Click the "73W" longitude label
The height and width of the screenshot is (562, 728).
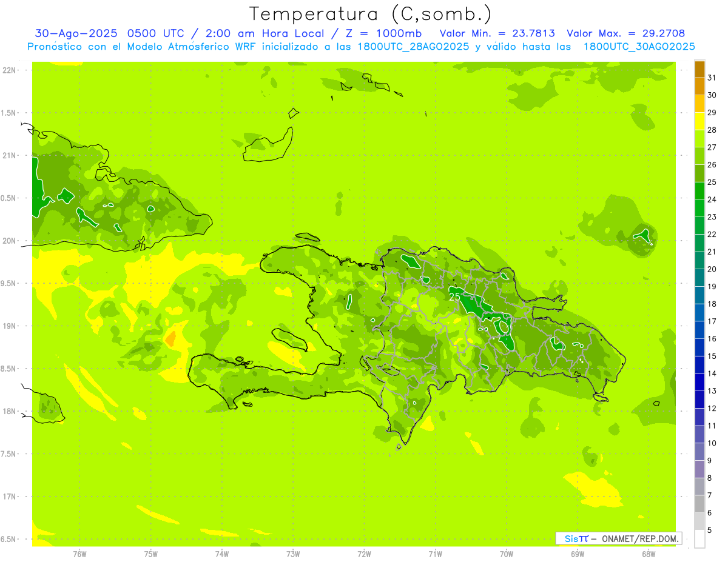[293, 554]
